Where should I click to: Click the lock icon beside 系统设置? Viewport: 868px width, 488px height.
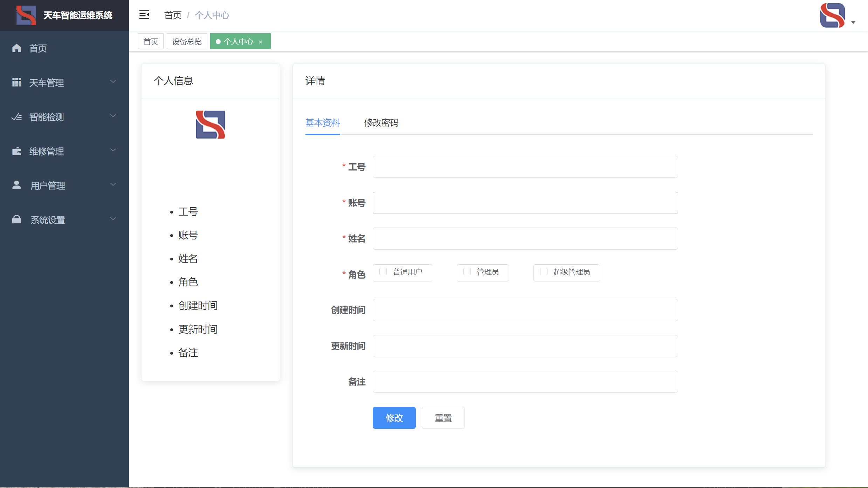[x=16, y=219]
